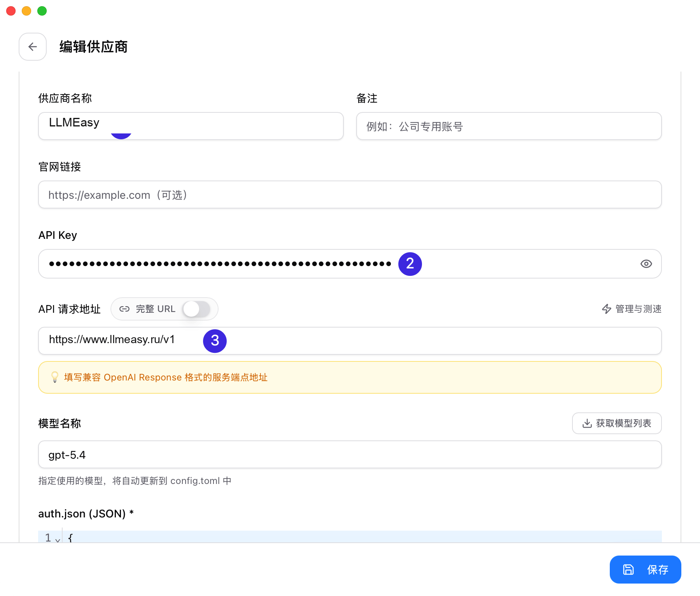Click the 获取模型列表 button
The width and height of the screenshot is (700, 596).
click(x=617, y=423)
